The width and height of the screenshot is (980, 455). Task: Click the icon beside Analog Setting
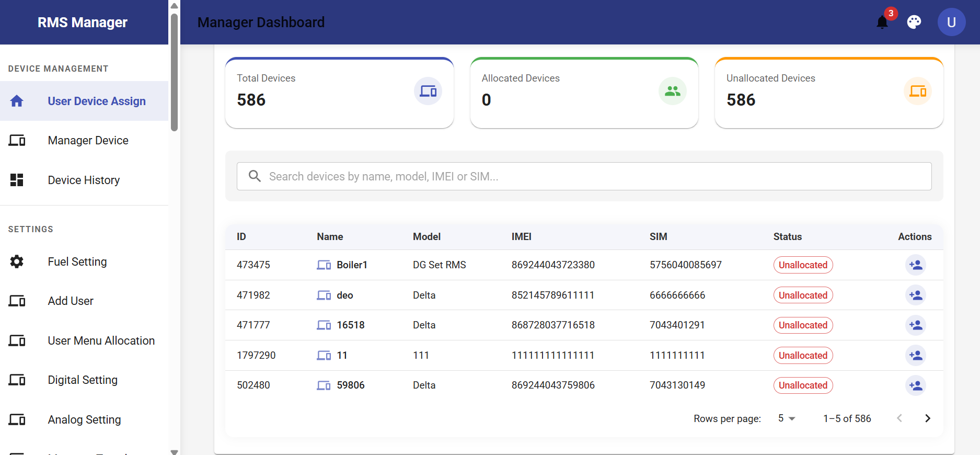click(17, 419)
